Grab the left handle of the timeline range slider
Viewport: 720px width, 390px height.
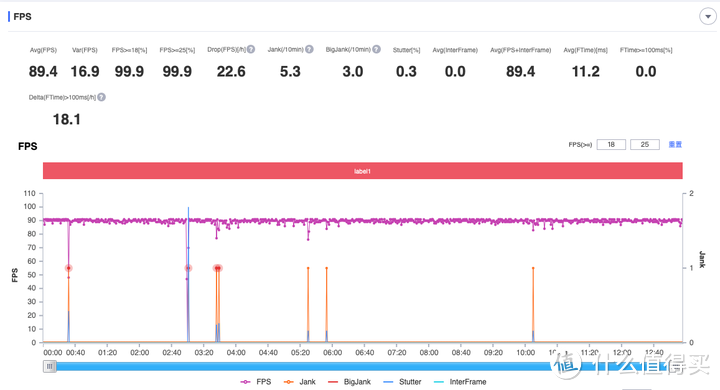point(50,366)
